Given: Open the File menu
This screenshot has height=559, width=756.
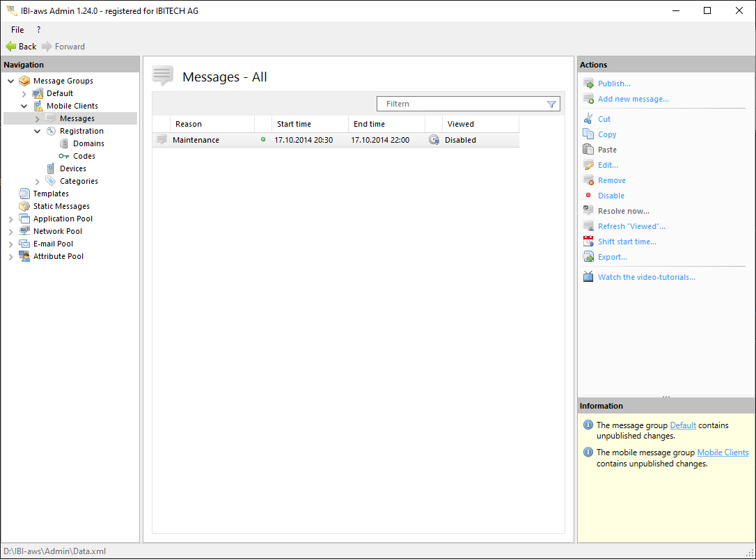Looking at the screenshot, I should (17, 30).
